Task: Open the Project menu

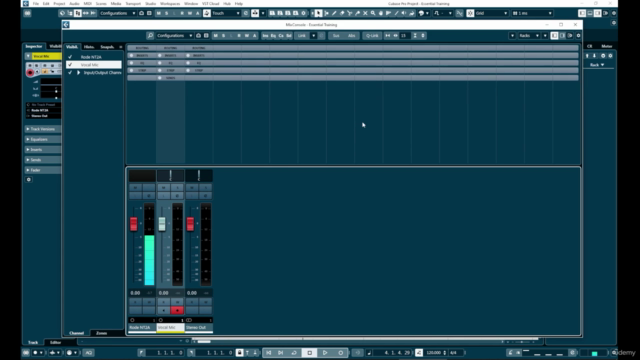Action: 59,3
